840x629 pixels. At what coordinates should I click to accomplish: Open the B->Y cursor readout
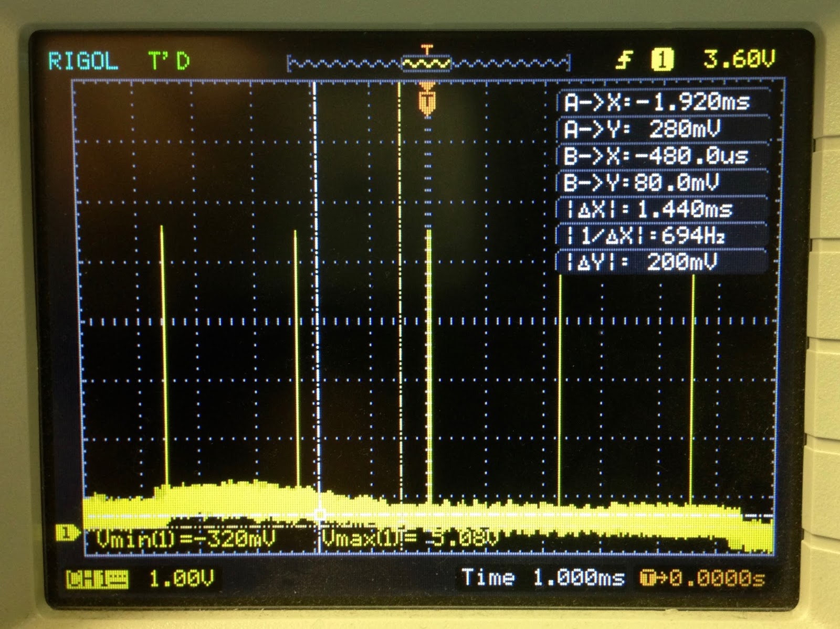click(659, 181)
